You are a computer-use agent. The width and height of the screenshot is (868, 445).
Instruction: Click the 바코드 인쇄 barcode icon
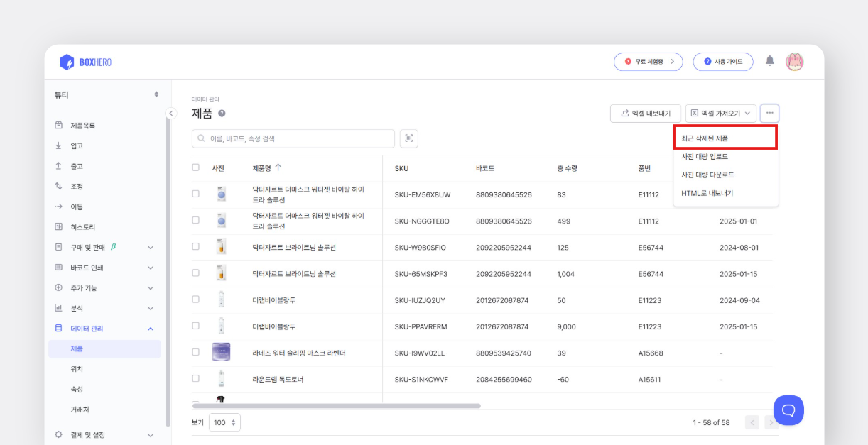[x=59, y=268]
